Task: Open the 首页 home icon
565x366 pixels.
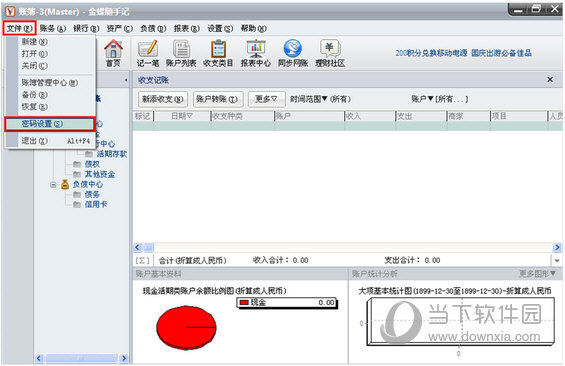Action: point(114,53)
